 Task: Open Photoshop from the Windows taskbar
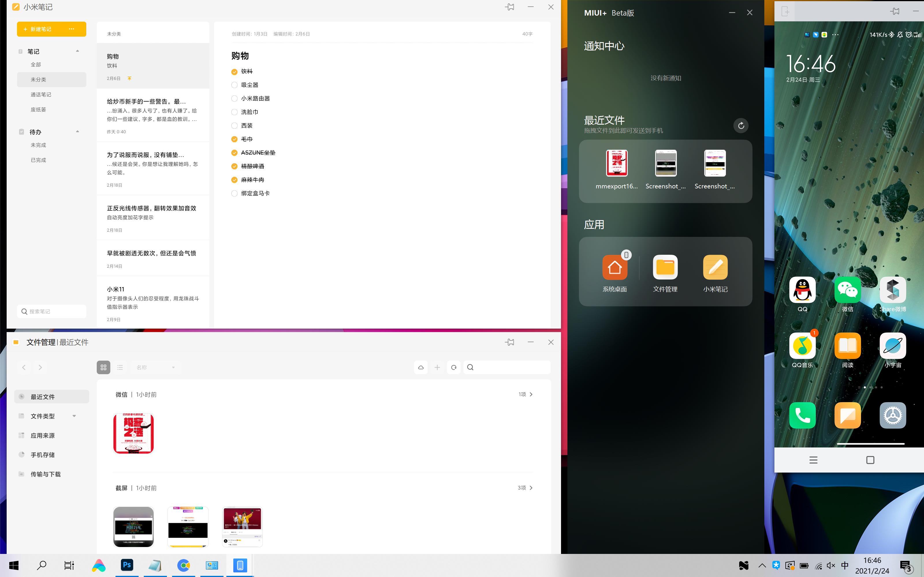127,565
